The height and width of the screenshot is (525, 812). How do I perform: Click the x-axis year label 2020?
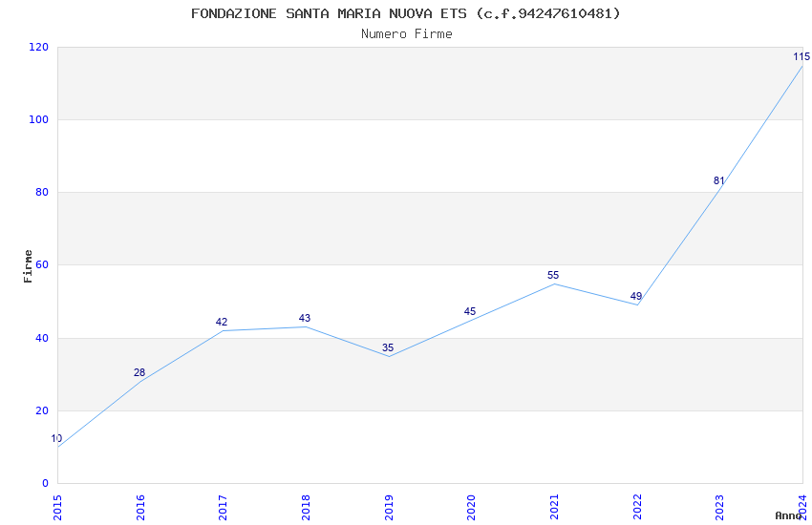pos(471,508)
